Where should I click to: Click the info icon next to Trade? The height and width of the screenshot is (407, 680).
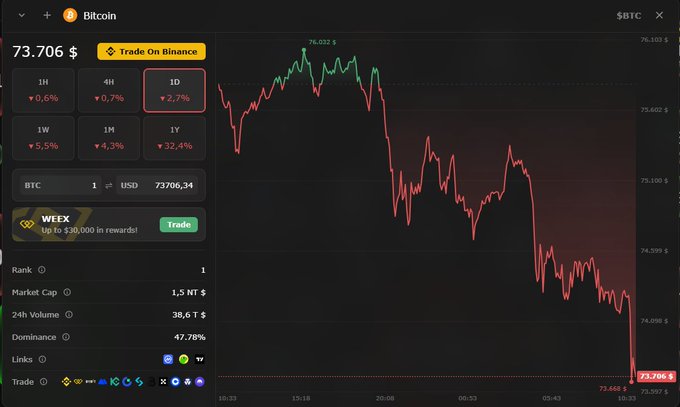(44, 381)
